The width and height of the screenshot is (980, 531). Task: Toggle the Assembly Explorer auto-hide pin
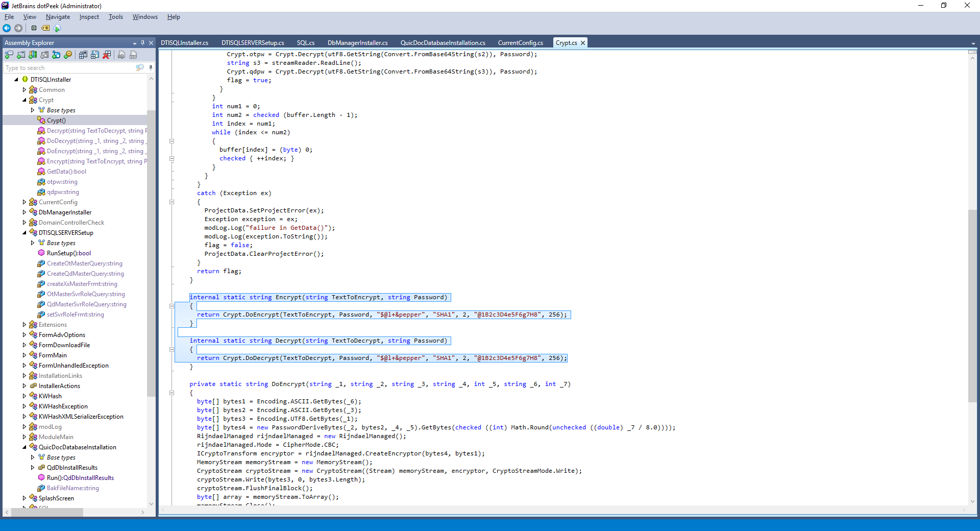pos(143,43)
